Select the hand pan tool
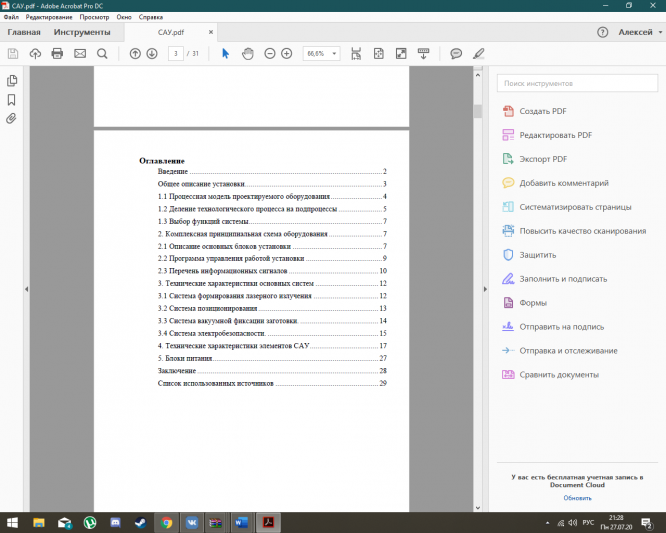 (x=247, y=53)
